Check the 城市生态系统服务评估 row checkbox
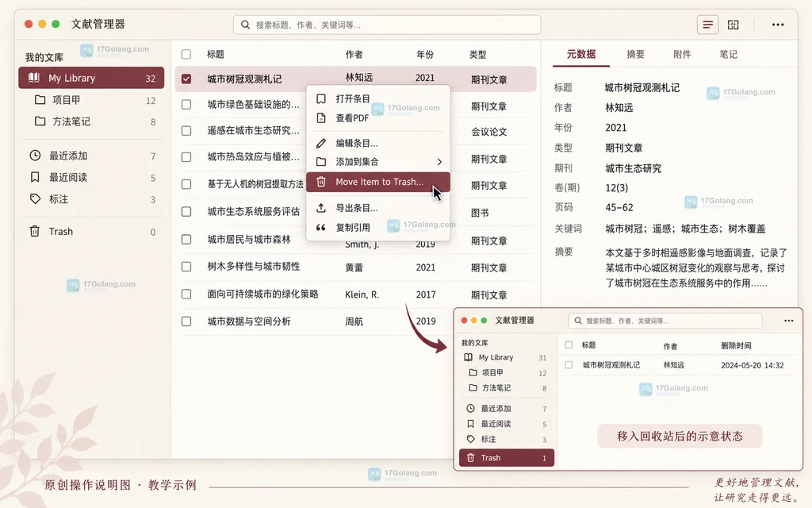812x508 pixels. click(x=186, y=211)
